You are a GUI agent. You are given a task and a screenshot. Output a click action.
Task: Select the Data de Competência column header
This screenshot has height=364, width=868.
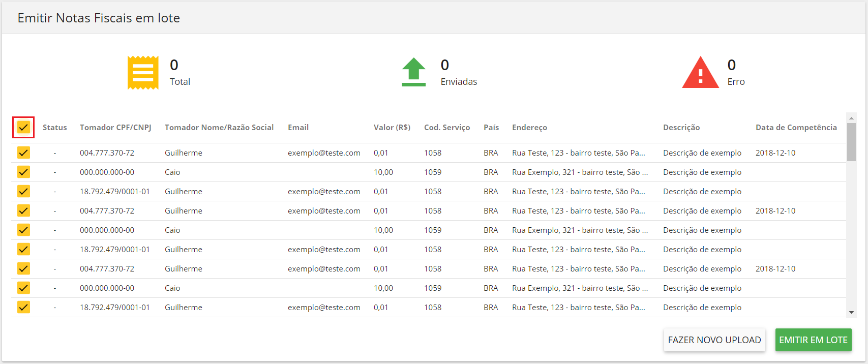click(x=796, y=128)
